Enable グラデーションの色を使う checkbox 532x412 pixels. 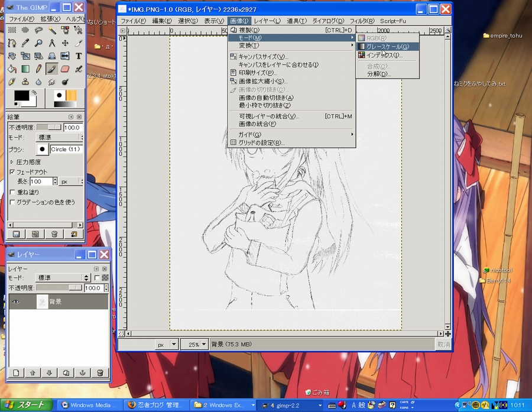pyautogui.click(x=12, y=202)
